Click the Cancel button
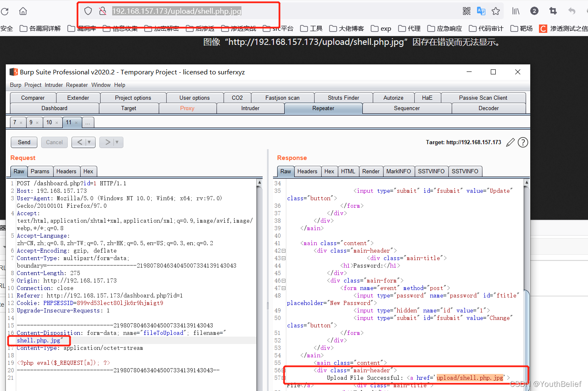 tap(54, 142)
